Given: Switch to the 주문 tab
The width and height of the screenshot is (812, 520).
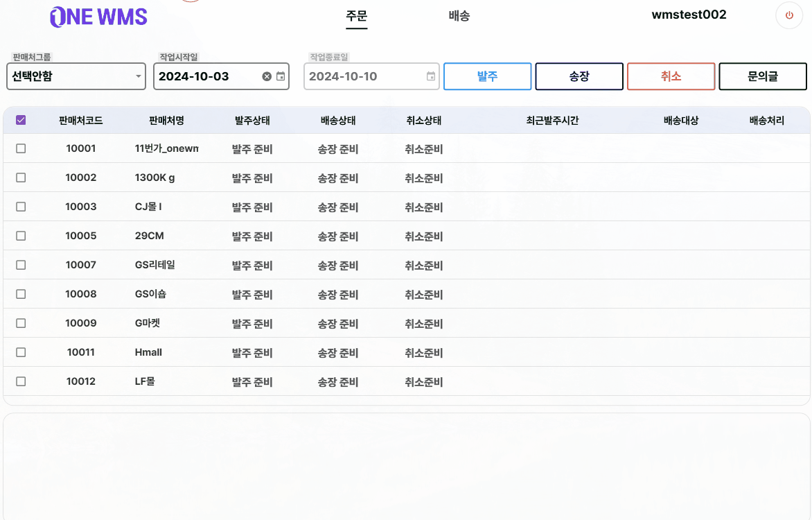Looking at the screenshot, I should click(x=356, y=15).
